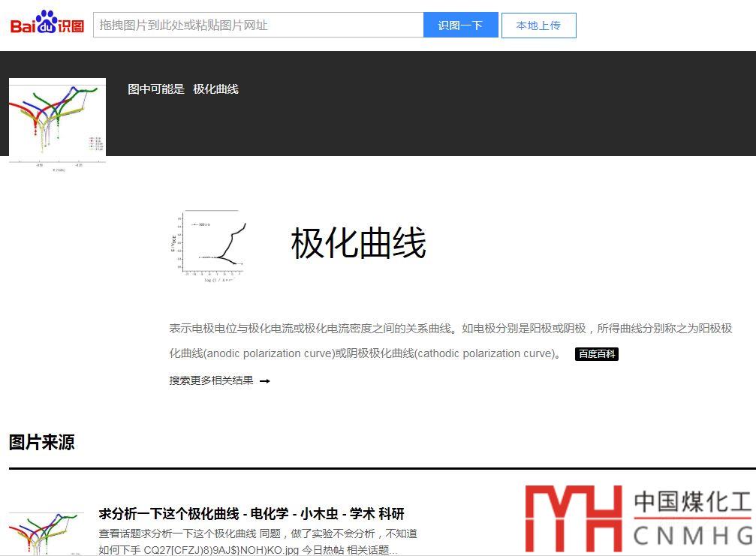Click the large 极化曲线 title
The width and height of the screenshot is (756, 556).
pyautogui.click(x=358, y=243)
